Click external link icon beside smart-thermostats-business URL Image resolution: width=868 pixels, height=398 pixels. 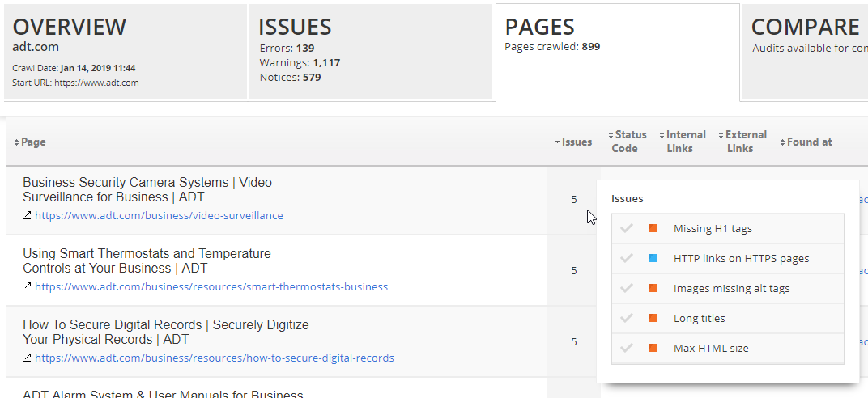click(x=27, y=287)
